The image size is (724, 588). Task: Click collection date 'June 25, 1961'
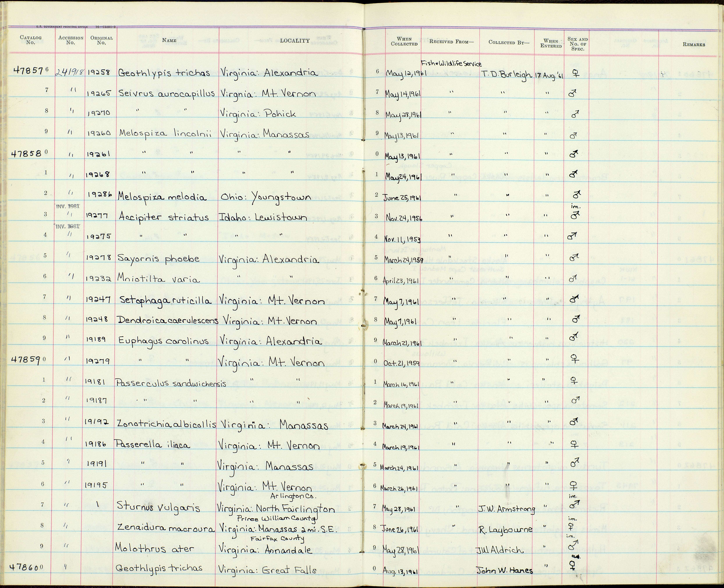(x=402, y=198)
